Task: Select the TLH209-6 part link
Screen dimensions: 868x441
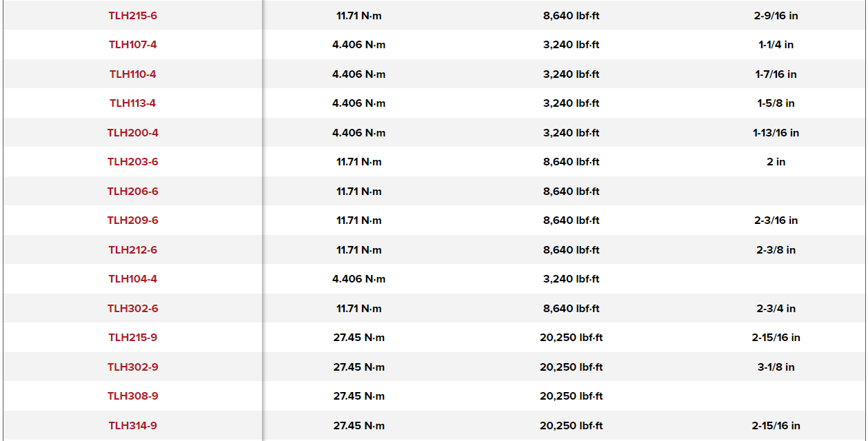Action: pyautogui.click(x=132, y=220)
